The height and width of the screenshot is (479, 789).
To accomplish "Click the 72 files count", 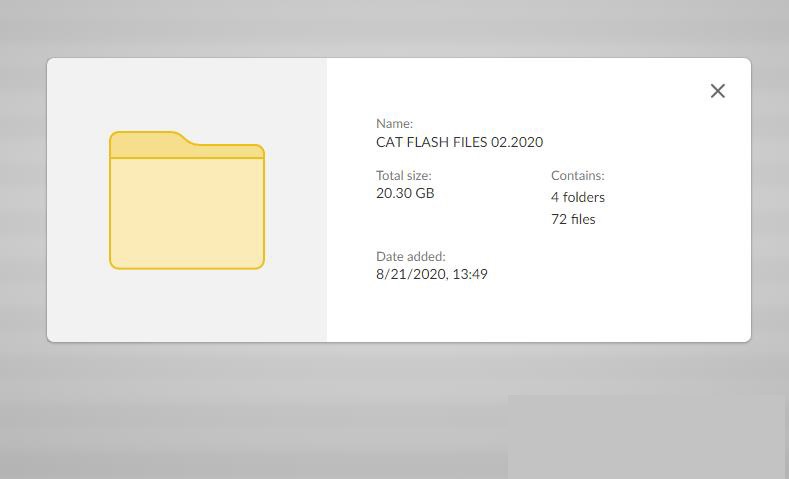I will click(573, 219).
